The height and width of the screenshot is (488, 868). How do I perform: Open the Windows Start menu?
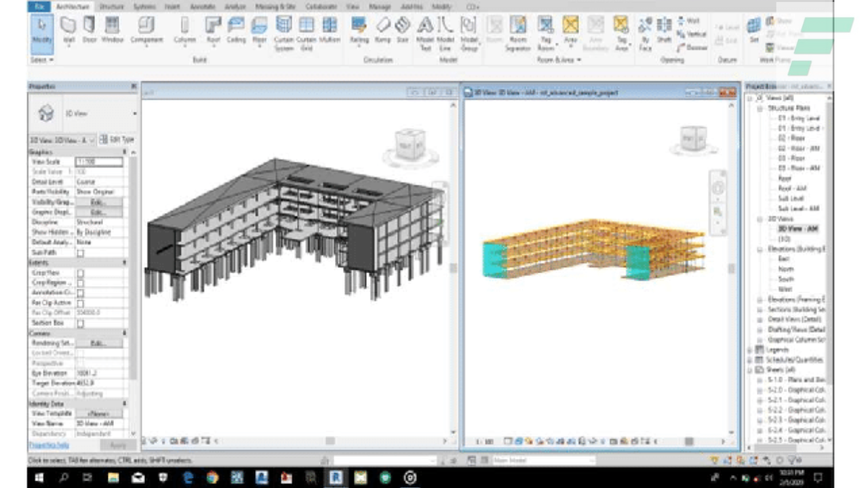pyautogui.click(x=39, y=478)
